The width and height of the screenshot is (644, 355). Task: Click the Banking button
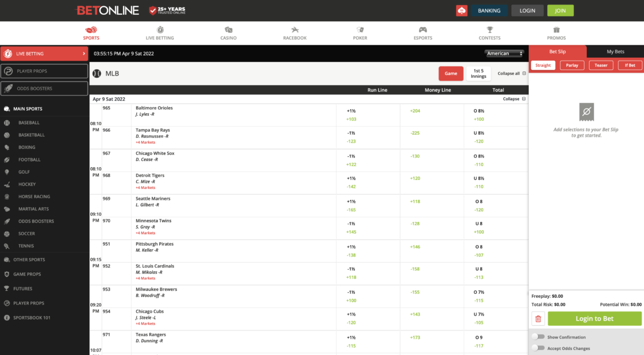[489, 11]
